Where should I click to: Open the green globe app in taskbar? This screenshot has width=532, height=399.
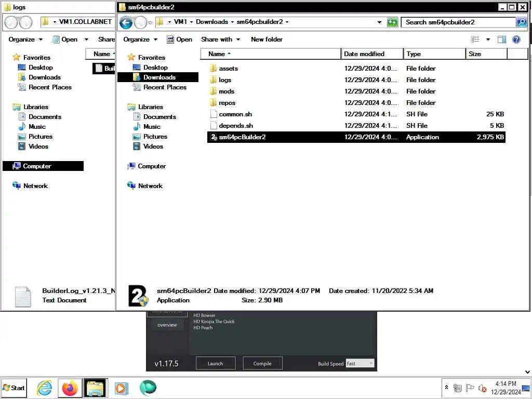148,388
